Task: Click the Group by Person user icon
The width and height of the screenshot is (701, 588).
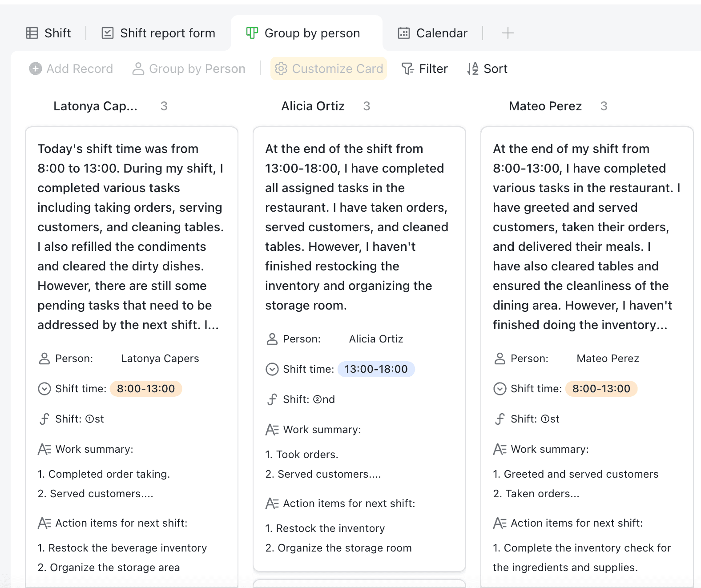Action: pos(138,68)
